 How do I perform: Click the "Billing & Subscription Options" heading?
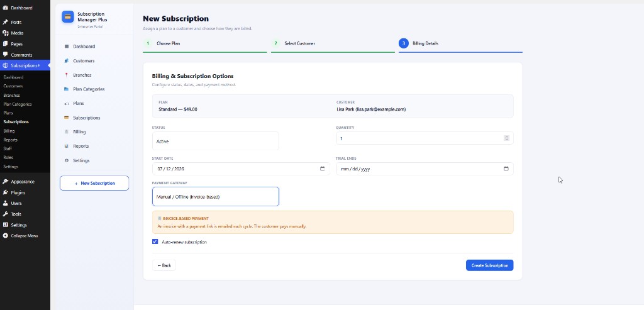pyautogui.click(x=192, y=76)
